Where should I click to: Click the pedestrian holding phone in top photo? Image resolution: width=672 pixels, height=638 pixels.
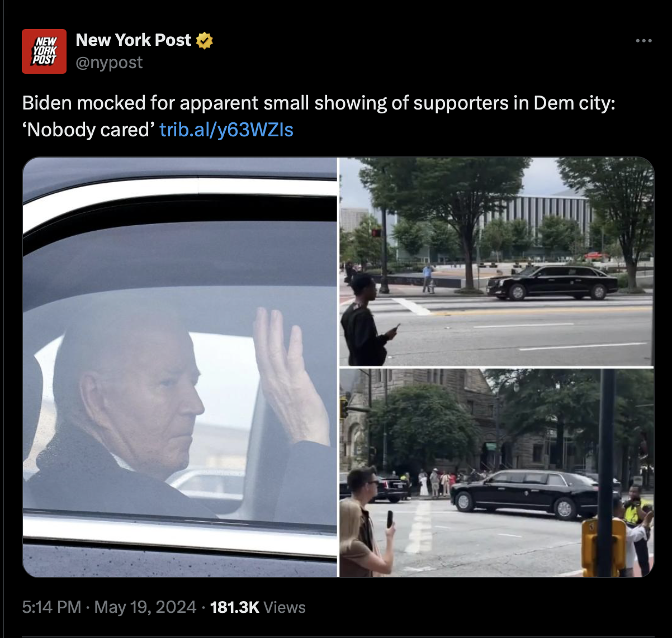pos(367,320)
